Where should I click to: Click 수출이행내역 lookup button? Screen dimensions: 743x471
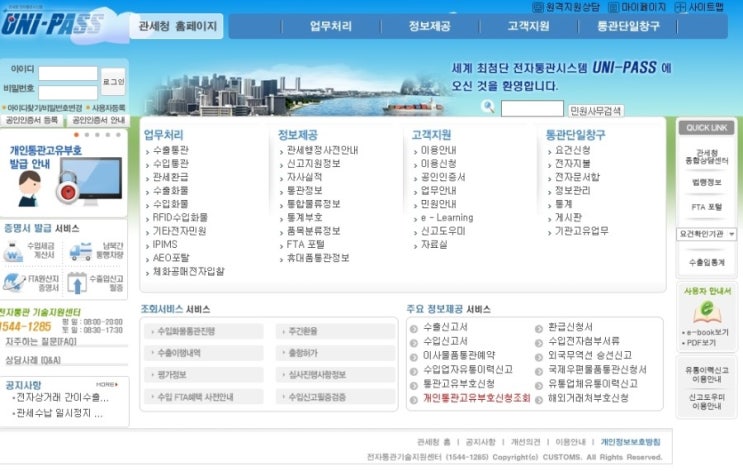tap(204, 353)
